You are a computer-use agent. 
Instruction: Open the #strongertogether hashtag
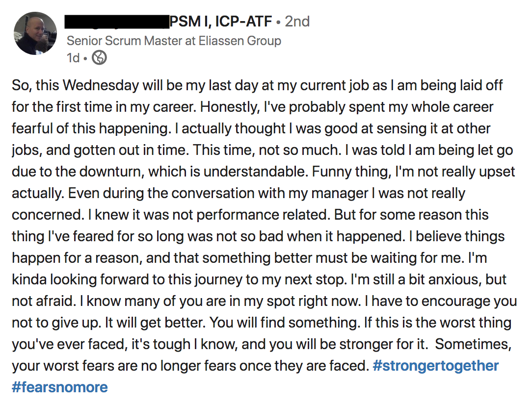[x=435, y=366]
